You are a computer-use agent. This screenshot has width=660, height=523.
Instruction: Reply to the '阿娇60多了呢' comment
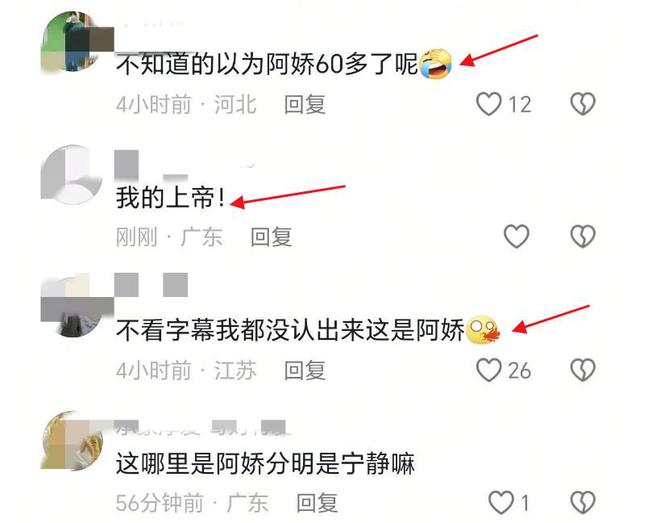pyautogui.click(x=305, y=104)
